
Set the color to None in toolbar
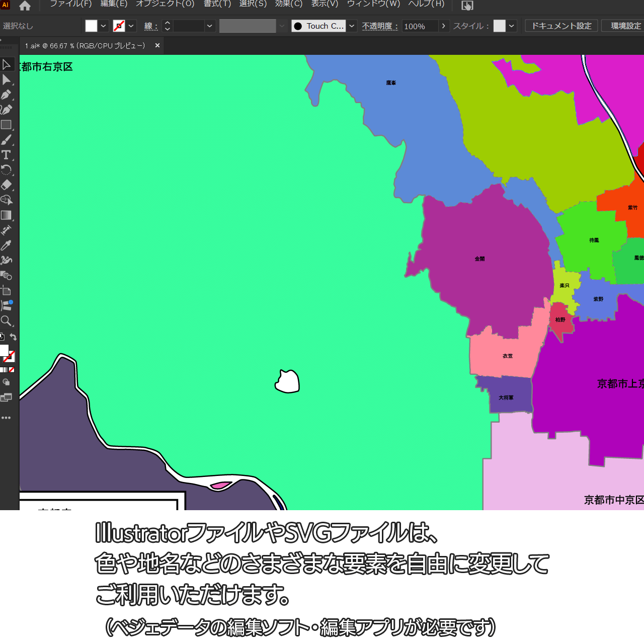click(x=12, y=370)
